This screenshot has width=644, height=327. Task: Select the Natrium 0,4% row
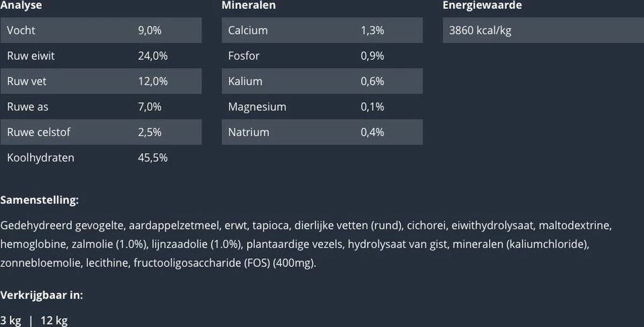coord(322,132)
